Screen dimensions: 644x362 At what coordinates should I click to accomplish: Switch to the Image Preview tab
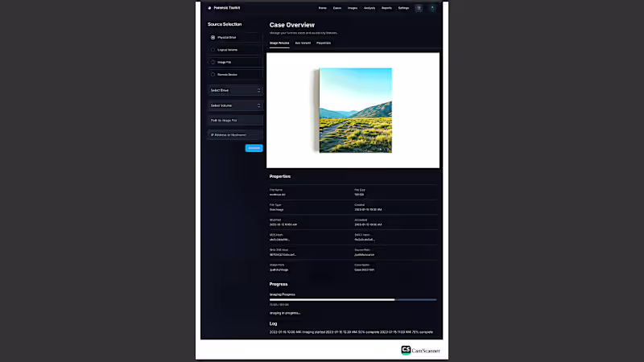(x=279, y=43)
